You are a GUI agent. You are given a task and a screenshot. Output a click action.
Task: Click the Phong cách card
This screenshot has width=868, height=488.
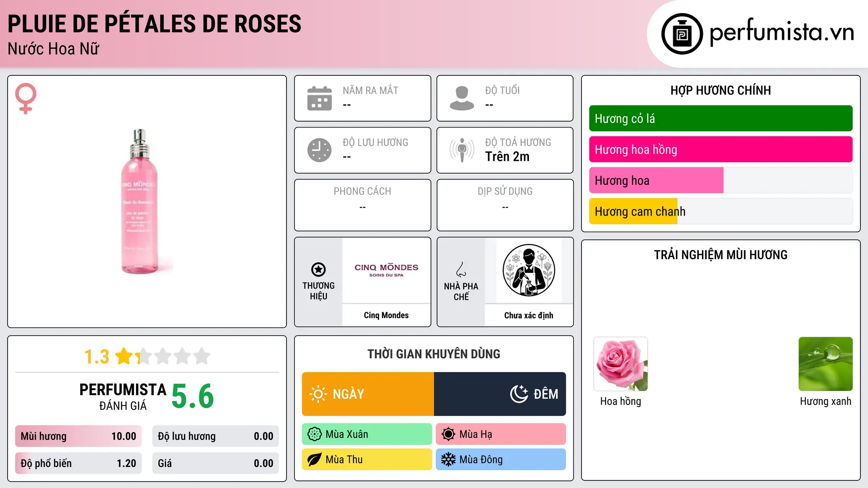click(x=363, y=205)
